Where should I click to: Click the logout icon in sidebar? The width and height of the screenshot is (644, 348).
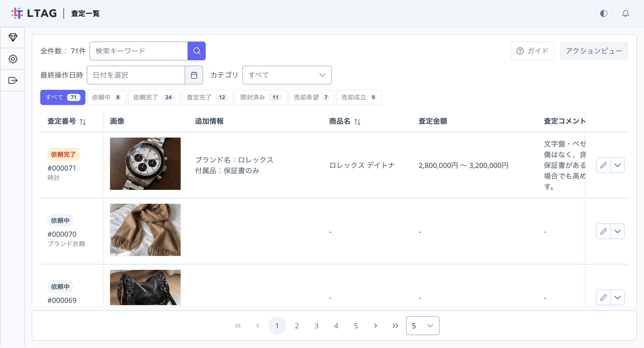[x=13, y=80]
